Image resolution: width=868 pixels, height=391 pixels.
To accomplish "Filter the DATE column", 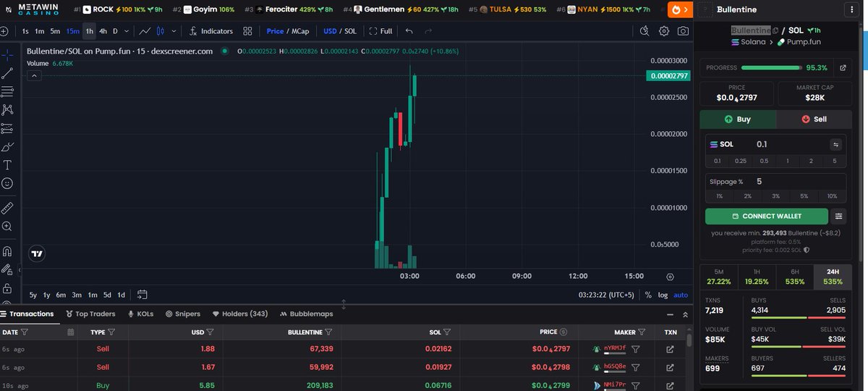I will point(25,332).
